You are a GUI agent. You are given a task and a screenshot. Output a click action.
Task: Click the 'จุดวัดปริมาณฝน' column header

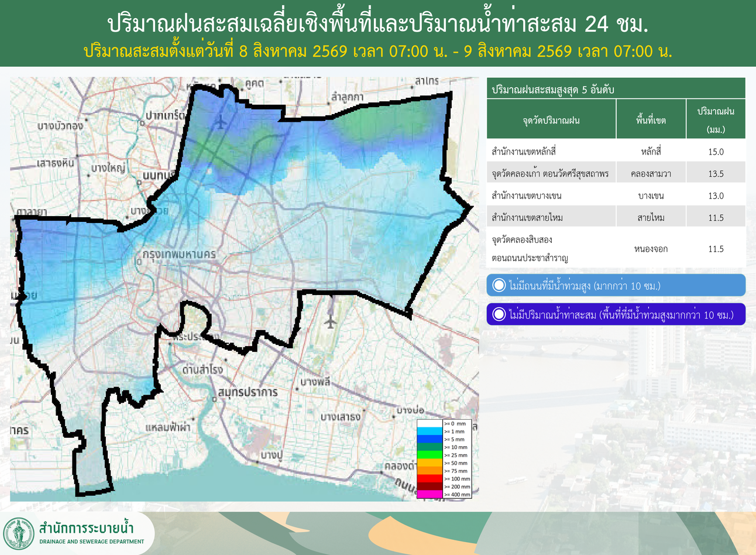coord(551,120)
